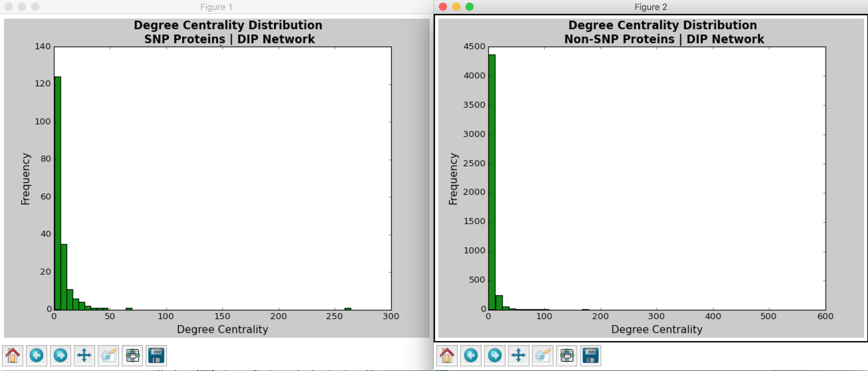Toggle Zoom-to-rectangle tool in Figure 1 toolbar
Viewport: 868px width, 371px height.
108,355
